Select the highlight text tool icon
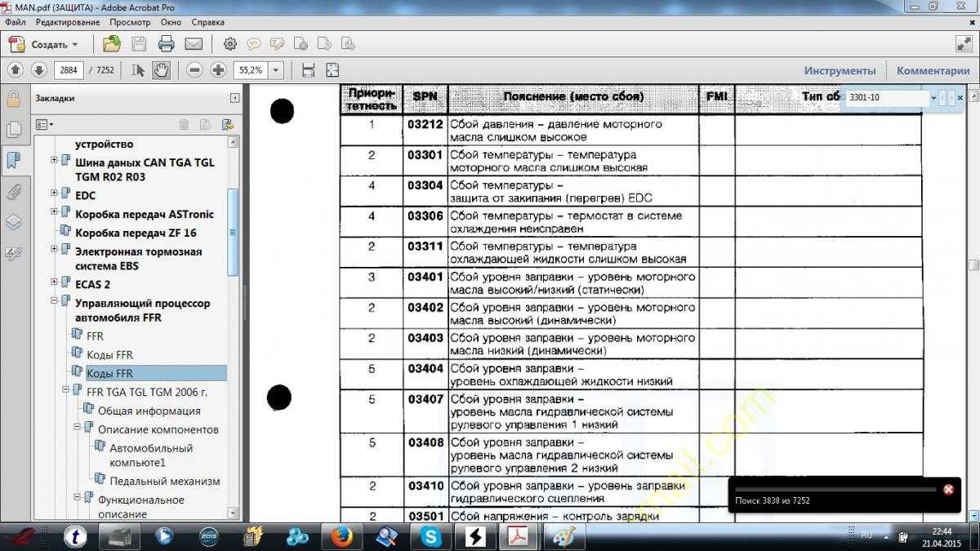 click(277, 44)
